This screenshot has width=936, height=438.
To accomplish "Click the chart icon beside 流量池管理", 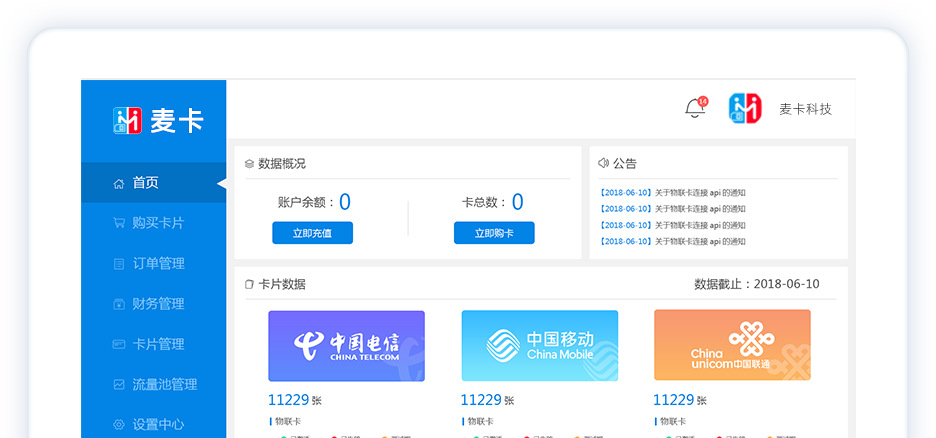I will click(x=119, y=384).
